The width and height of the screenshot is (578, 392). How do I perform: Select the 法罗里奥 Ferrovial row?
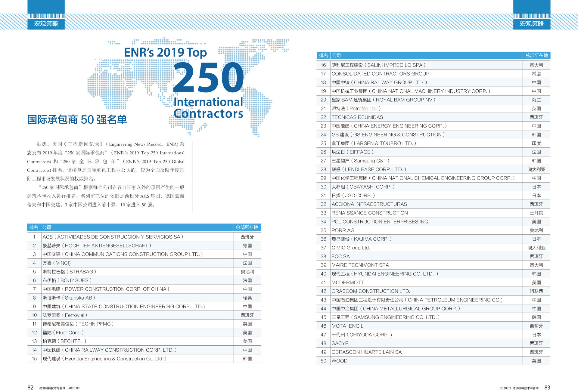coord(144,315)
